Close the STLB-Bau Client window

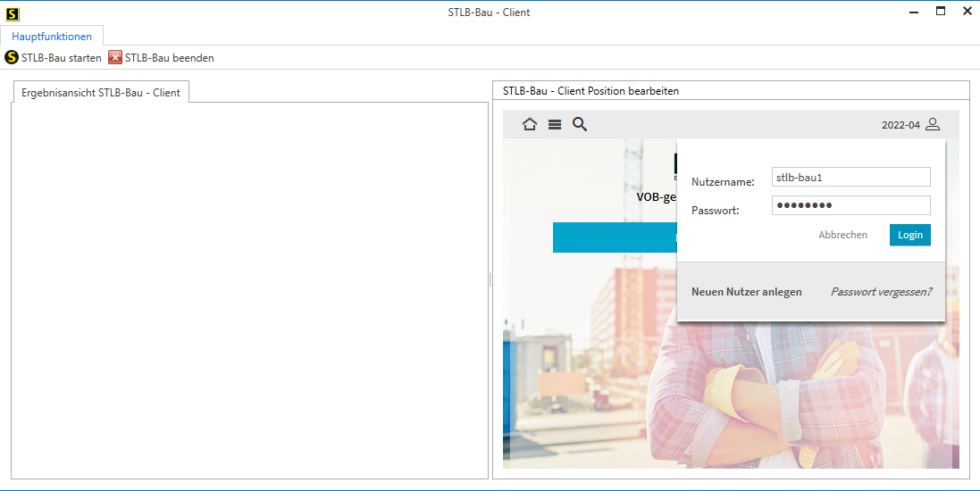967,12
